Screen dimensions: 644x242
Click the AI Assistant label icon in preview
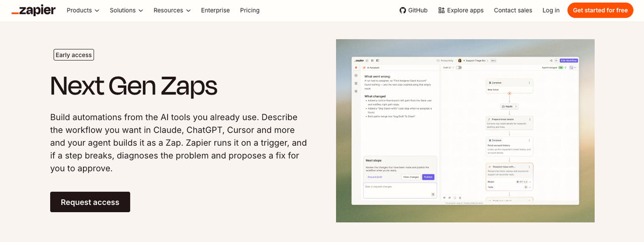tap(364, 68)
